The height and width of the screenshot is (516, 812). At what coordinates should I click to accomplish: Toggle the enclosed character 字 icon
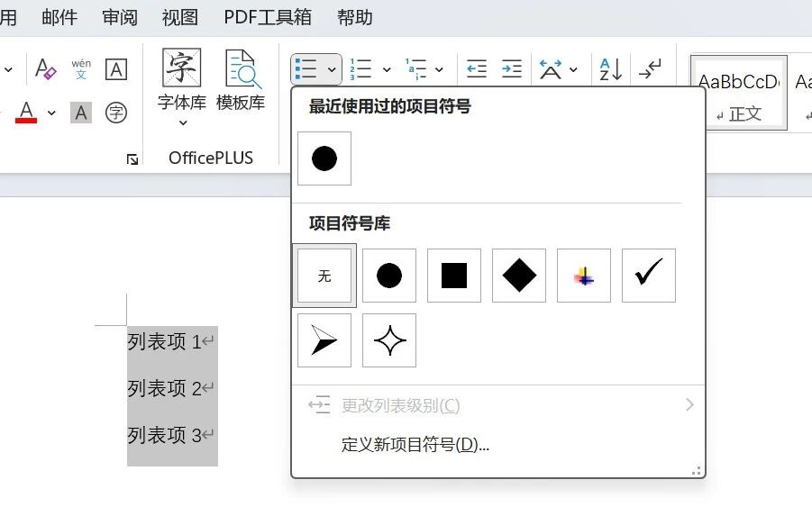[116, 113]
